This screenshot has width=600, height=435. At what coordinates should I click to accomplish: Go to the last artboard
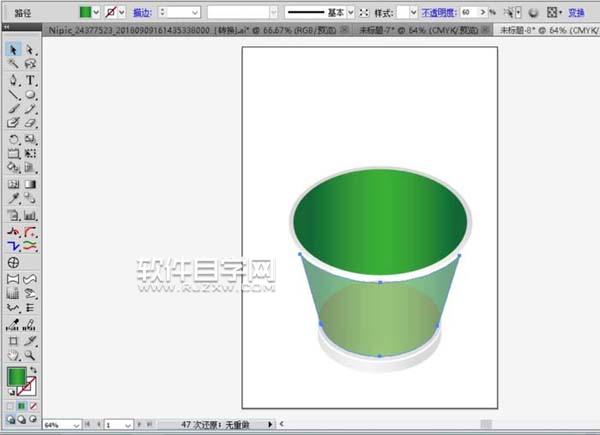pyautogui.click(x=150, y=424)
